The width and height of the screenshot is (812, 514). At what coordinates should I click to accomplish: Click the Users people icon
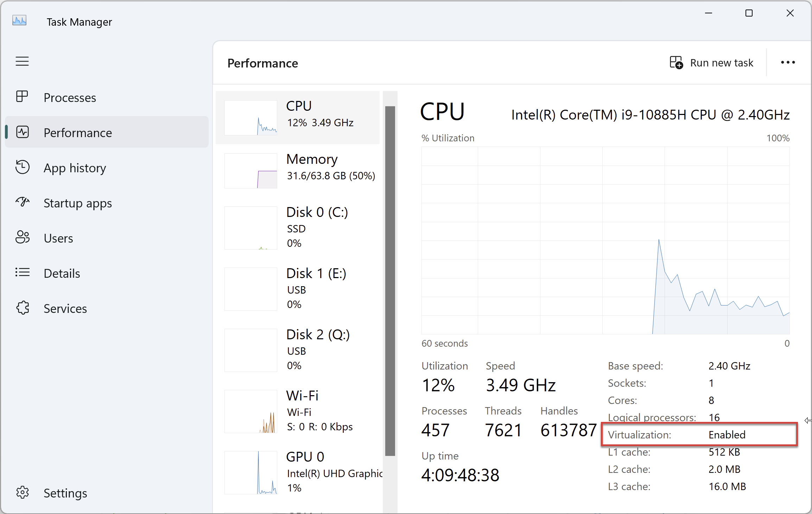pyautogui.click(x=23, y=238)
